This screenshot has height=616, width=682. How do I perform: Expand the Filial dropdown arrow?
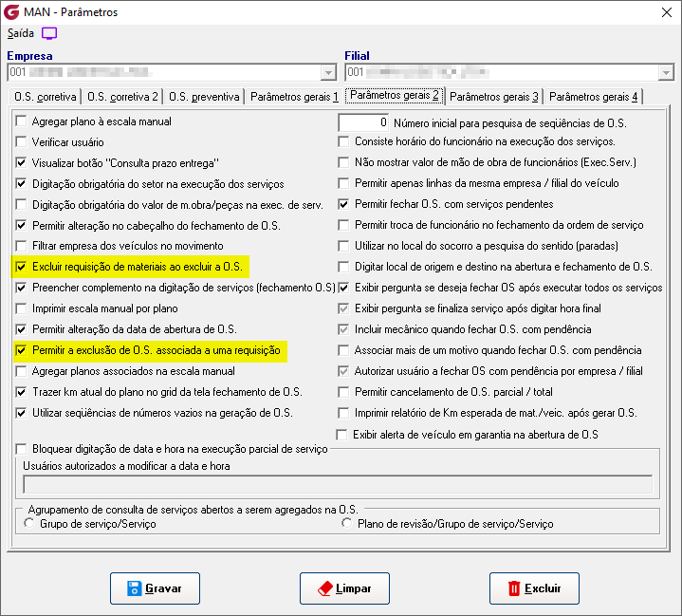(x=666, y=72)
